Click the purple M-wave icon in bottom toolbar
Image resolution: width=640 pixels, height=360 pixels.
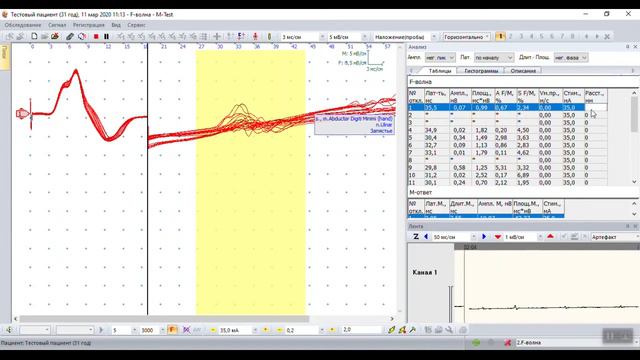coord(186,329)
